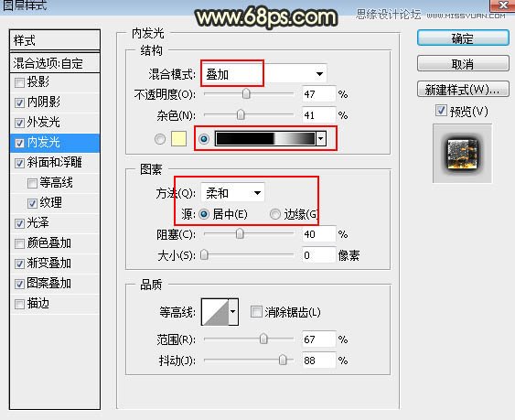Open the 外发光 style settings
The height and width of the screenshot is (420, 515).
[44, 123]
